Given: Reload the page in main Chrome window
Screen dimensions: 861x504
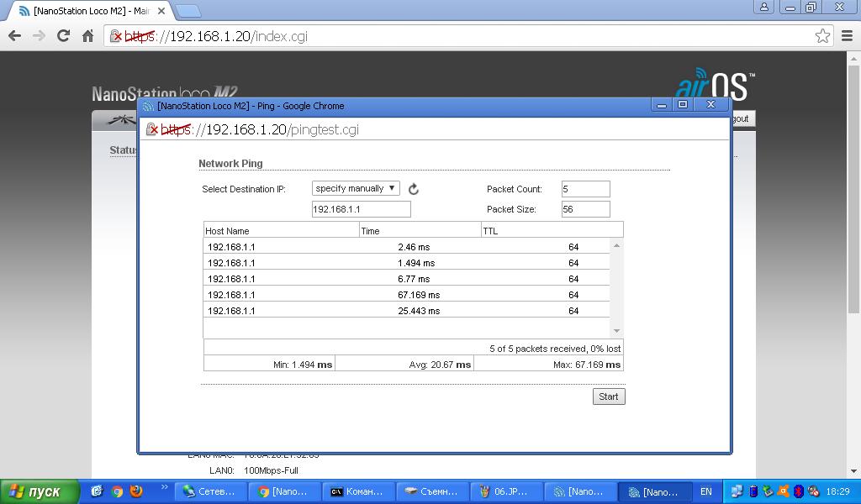Looking at the screenshot, I should pos(63,36).
